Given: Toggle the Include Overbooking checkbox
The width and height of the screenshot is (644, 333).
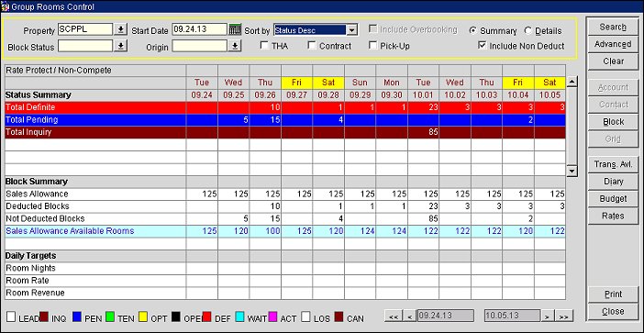Looking at the screenshot, I should click(373, 29).
